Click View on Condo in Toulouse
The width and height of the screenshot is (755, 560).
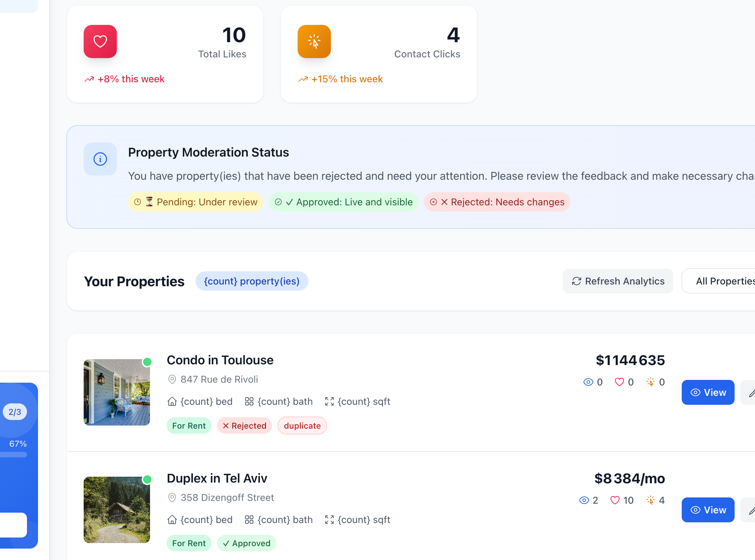coord(708,392)
